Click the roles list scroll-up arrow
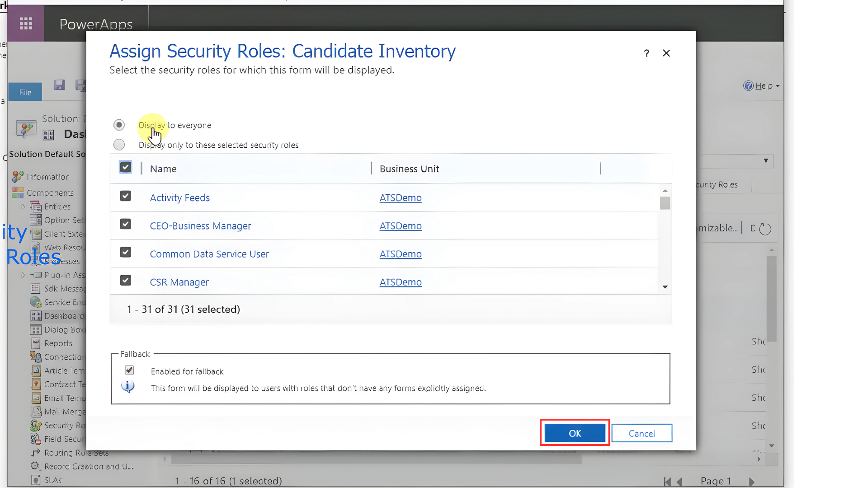 point(665,191)
